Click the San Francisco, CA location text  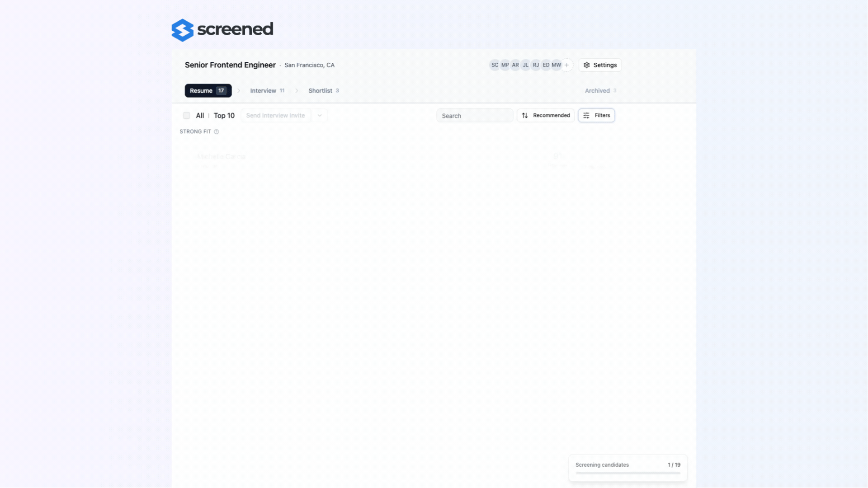coord(309,66)
